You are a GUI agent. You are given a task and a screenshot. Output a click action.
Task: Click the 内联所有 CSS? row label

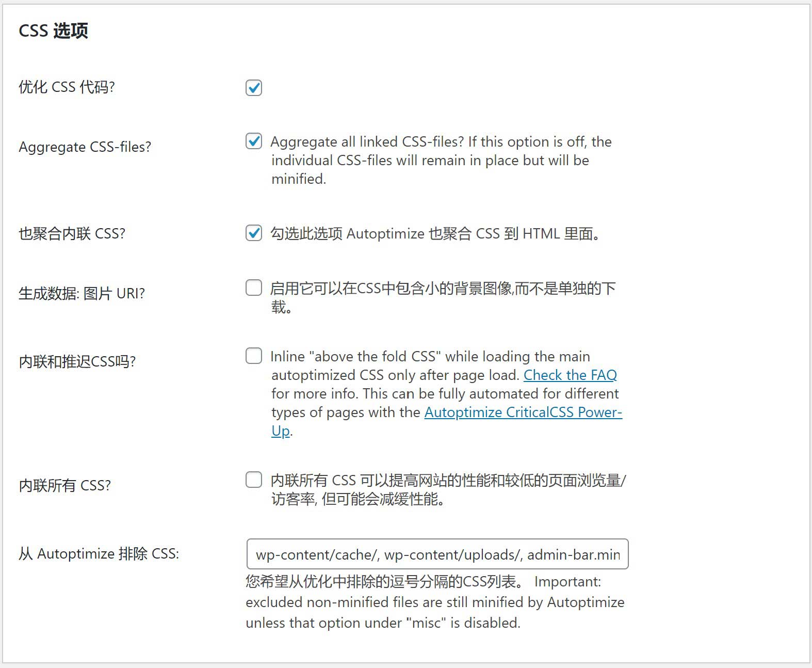point(65,486)
